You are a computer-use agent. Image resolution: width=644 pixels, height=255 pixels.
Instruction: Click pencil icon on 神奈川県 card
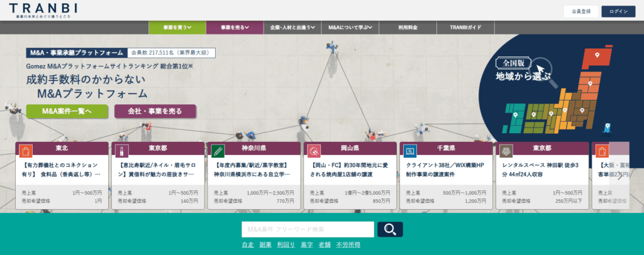click(218, 151)
